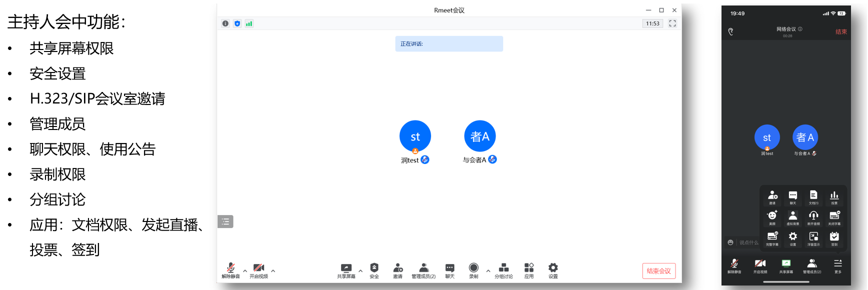Open 安全 security settings in the desktop toolbar

[x=374, y=270]
